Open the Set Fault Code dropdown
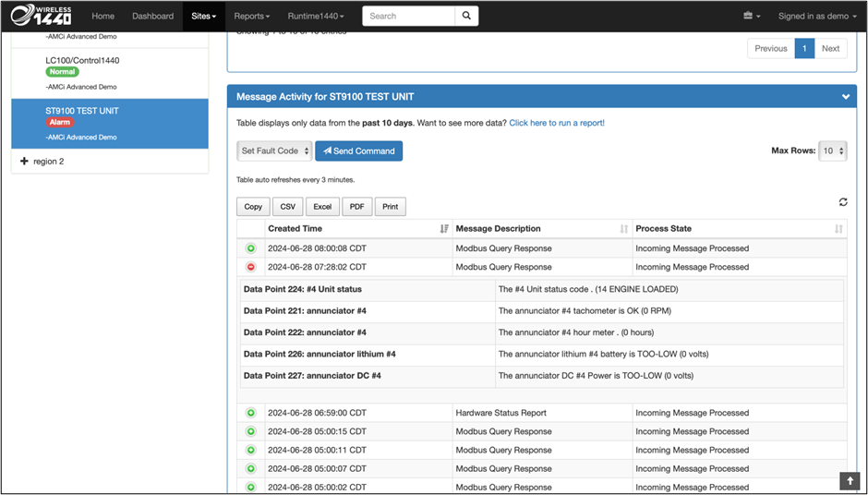The height and width of the screenshot is (495, 868). pyautogui.click(x=274, y=151)
